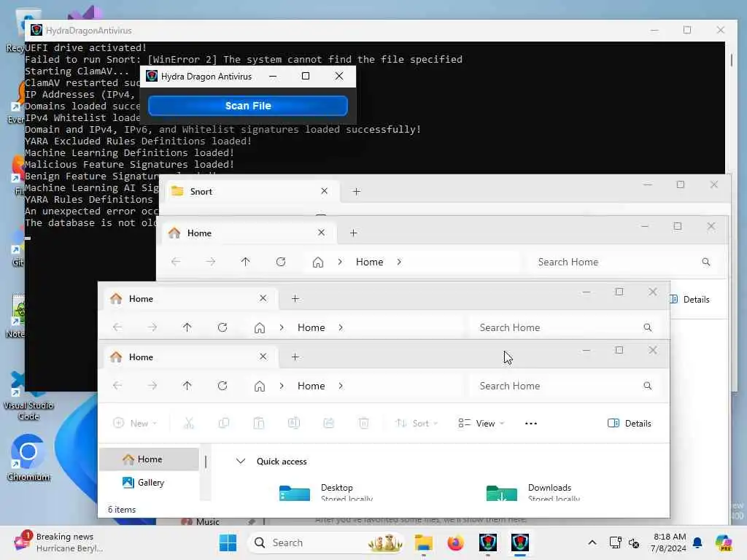Open Breaking news widget on taskbar
The image size is (747, 560).
tap(58, 542)
